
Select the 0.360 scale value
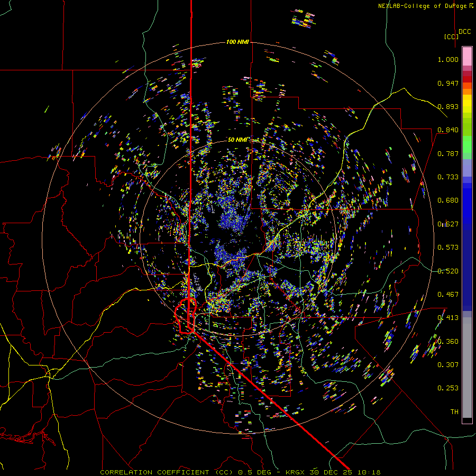pyautogui.click(x=448, y=342)
